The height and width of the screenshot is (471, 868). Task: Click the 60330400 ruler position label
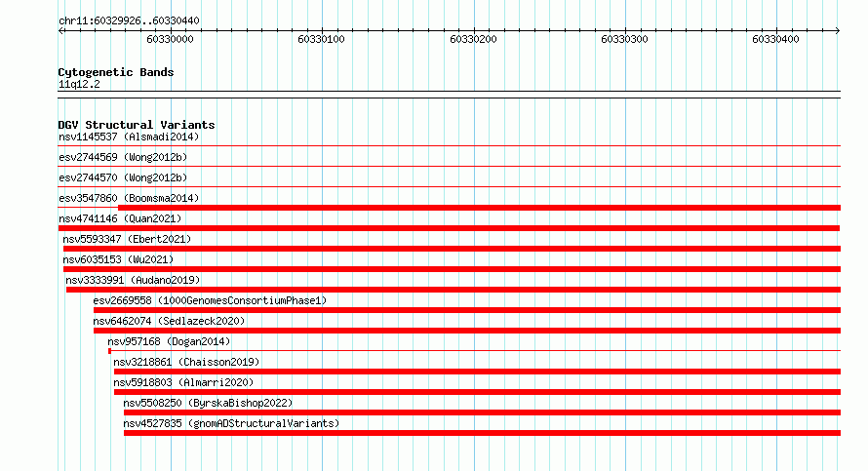coord(775,39)
